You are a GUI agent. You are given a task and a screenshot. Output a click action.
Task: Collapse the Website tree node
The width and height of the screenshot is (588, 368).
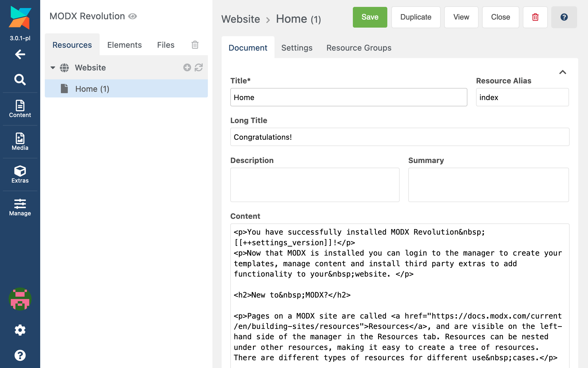[x=53, y=68]
